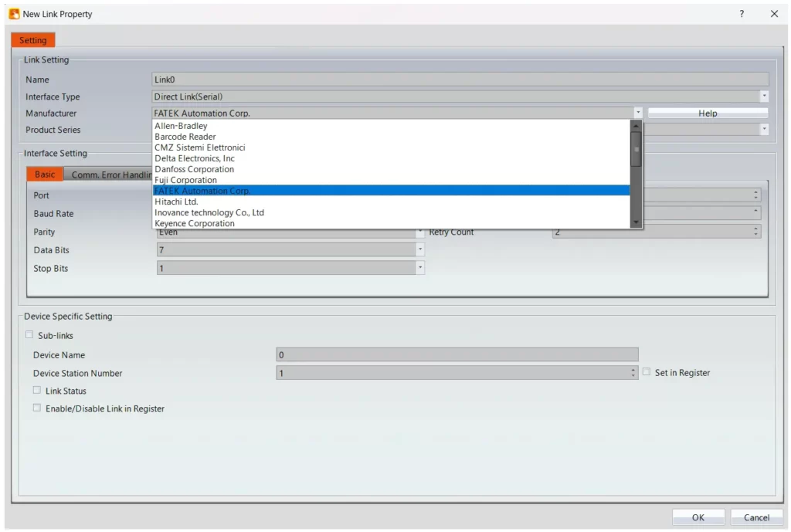Open the Stop Bits dropdown

[x=419, y=268]
